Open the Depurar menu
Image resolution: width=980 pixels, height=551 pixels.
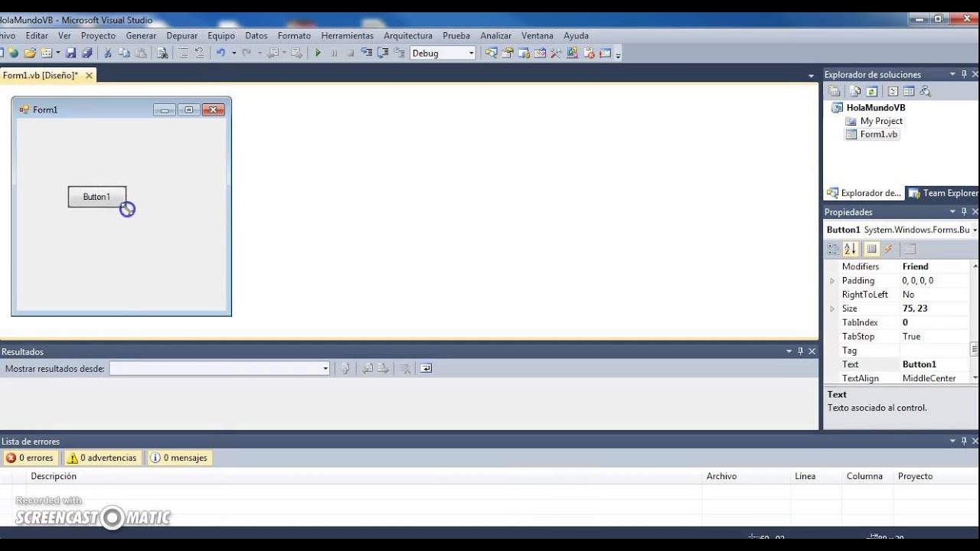pyautogui.click(x=181, y=35)
